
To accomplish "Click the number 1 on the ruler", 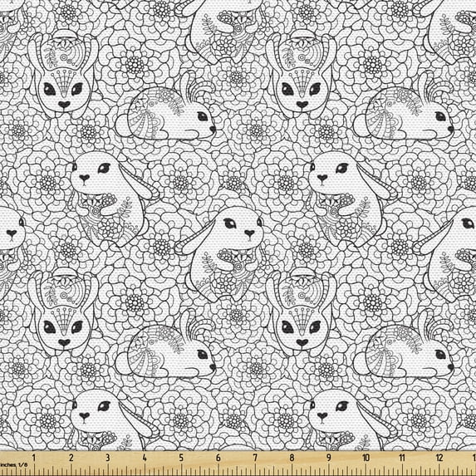I will pos(34,458).
